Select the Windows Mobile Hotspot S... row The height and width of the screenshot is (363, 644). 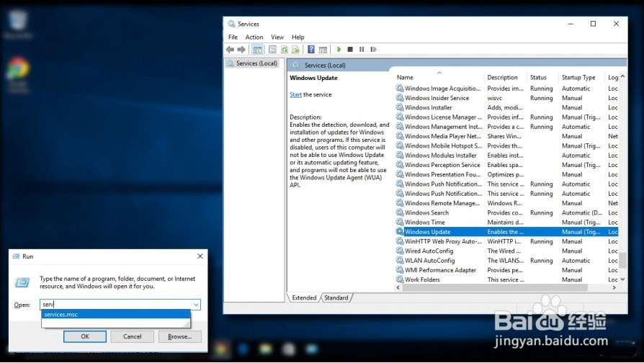(506, 145)
